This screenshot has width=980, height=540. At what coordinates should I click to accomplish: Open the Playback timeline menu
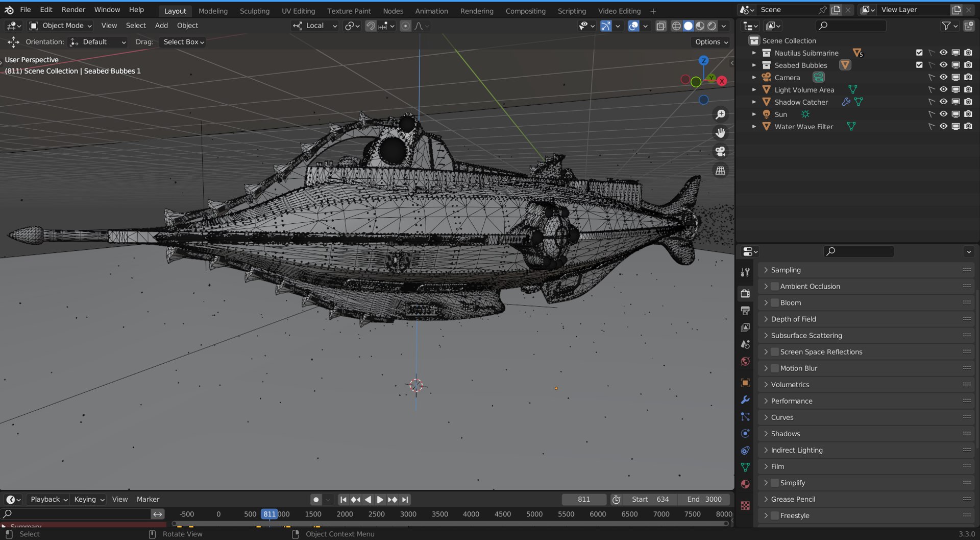pyautogui.click(x=49, y=500)
